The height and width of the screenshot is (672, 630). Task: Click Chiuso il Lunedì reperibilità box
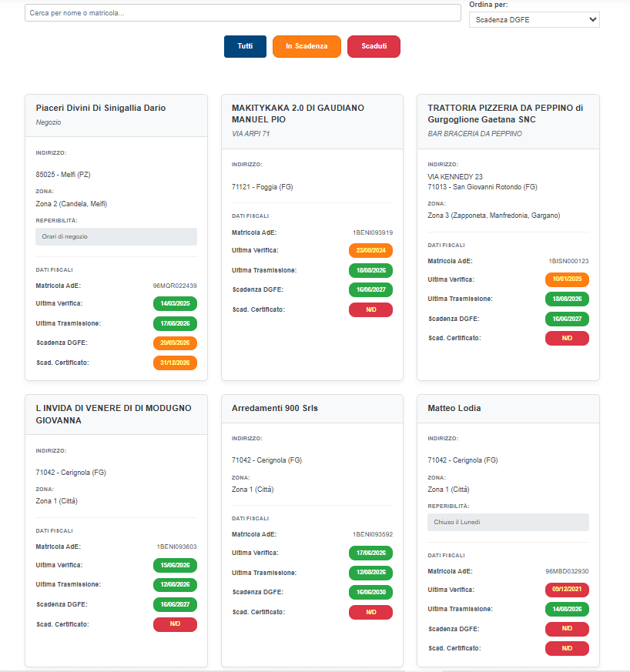click(508, 522)
